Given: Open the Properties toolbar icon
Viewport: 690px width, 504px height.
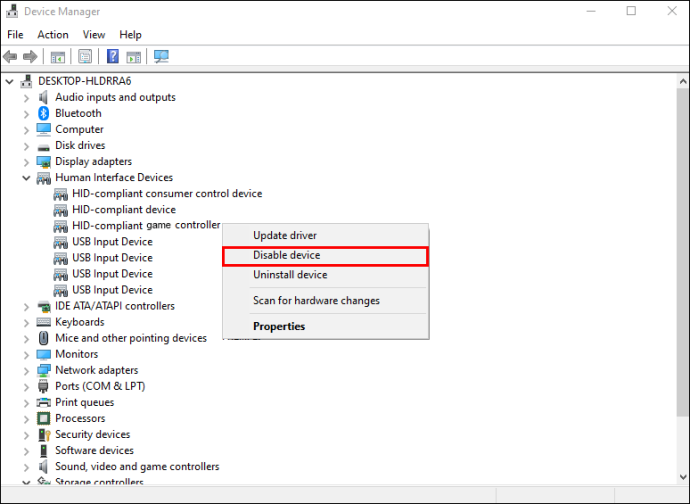Looking at the screenshot, I should 85,56.
